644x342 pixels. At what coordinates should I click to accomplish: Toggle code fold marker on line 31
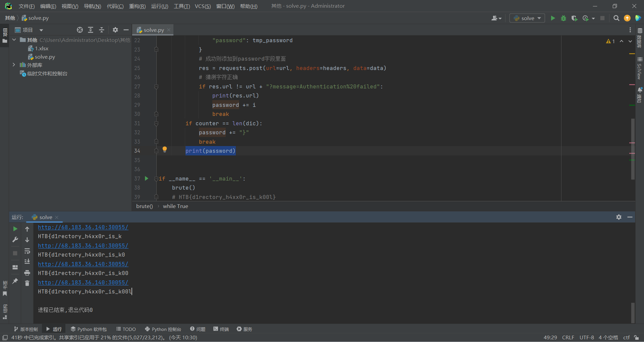coord(156,123)
